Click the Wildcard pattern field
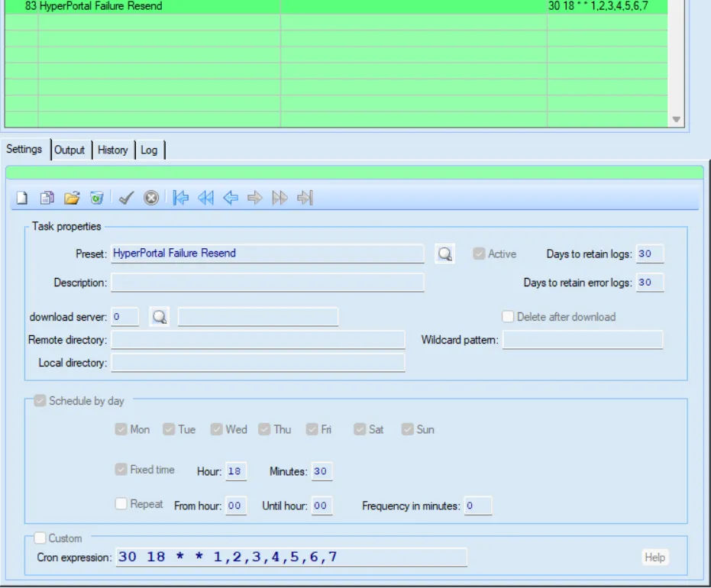Viewport: 711px width, 588px height. point(583,340)
